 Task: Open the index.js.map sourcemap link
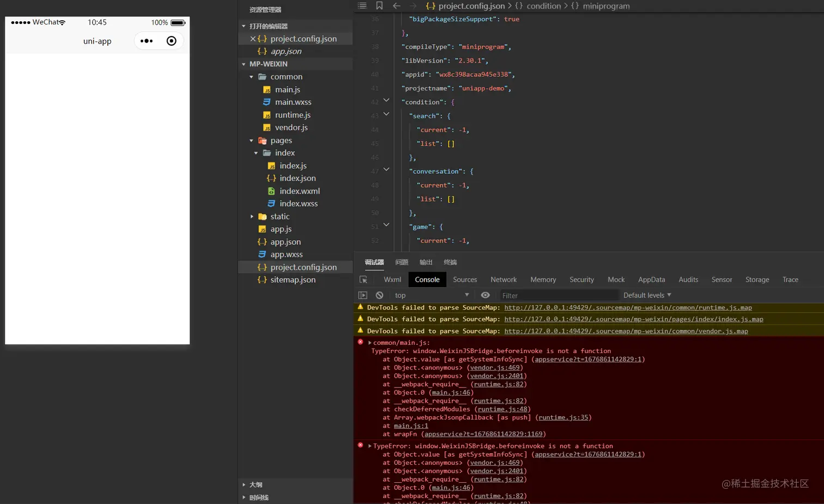(634, 319)
